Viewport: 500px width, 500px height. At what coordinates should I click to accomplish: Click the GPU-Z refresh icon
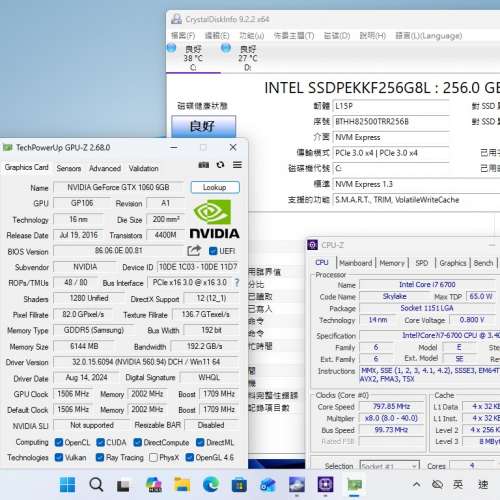tap(220, 165)
